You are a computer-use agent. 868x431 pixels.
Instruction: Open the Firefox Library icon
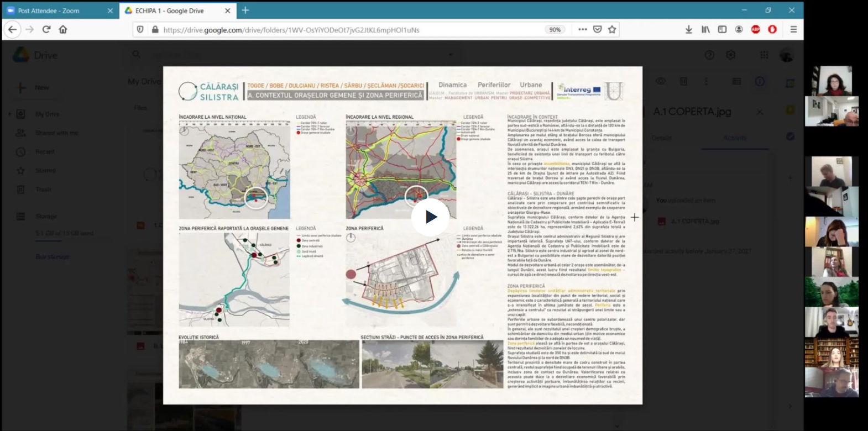[x=705, y=30]
